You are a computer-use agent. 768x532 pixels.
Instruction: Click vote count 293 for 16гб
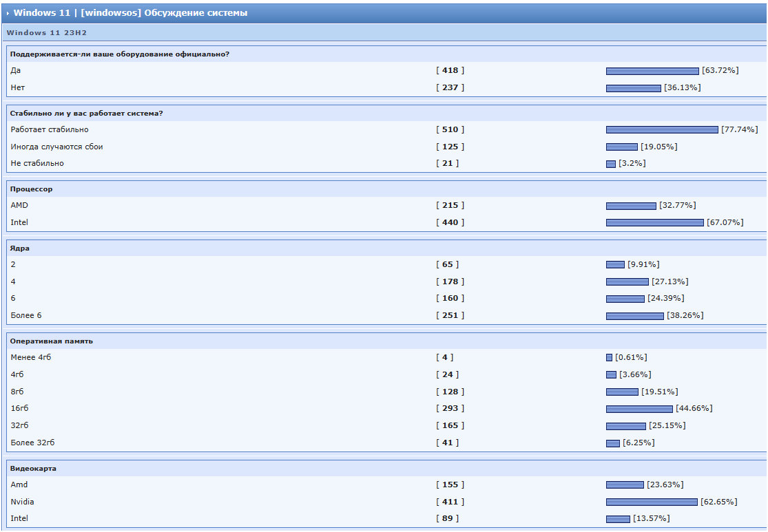[450, 409]
